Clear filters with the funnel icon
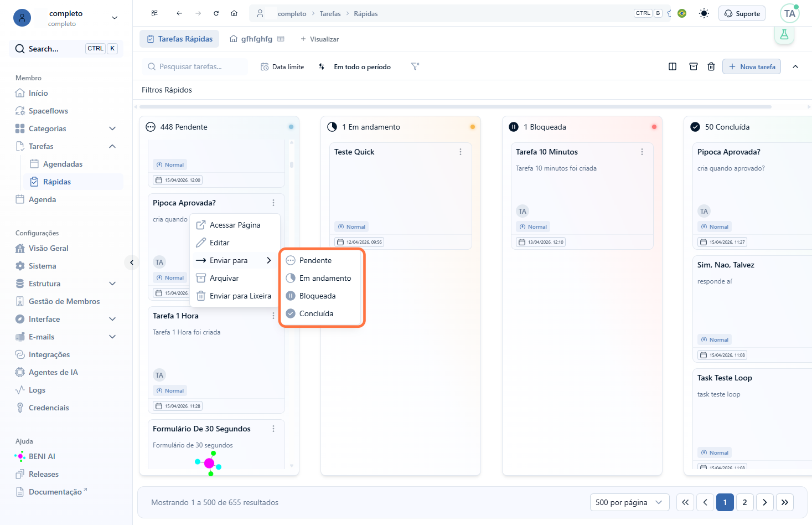This screenshot has height=525, width=812. (x=415, y=66)
